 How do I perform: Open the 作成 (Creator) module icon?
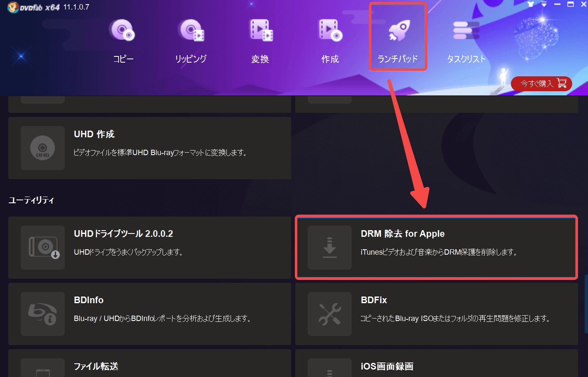point(330,31)
